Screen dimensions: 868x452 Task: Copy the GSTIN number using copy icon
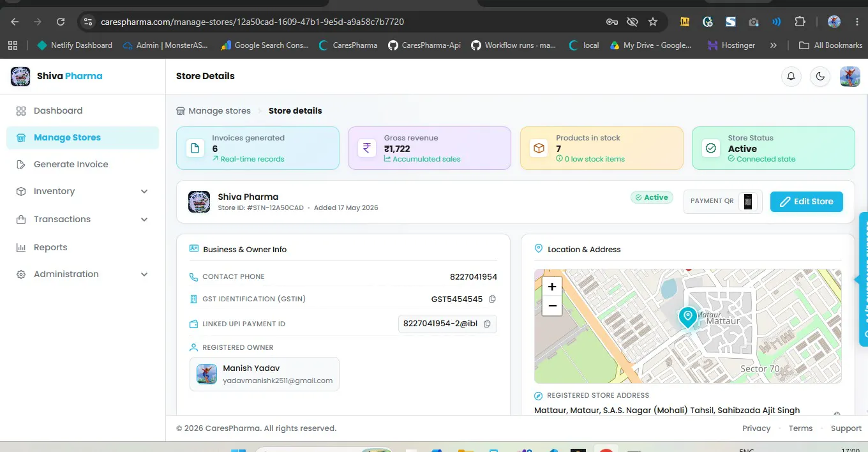[x=492, y=299]
